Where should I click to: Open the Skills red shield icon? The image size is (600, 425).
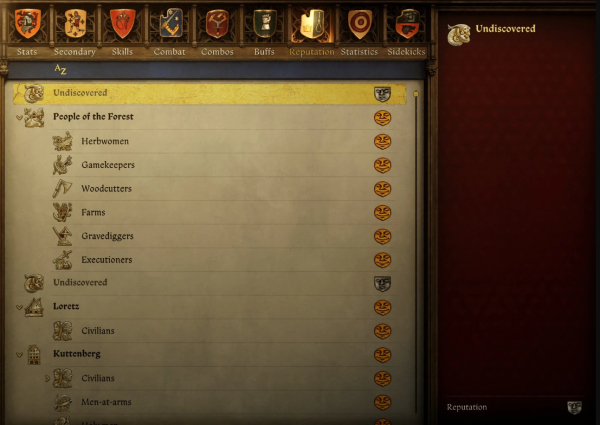(122, 23)
